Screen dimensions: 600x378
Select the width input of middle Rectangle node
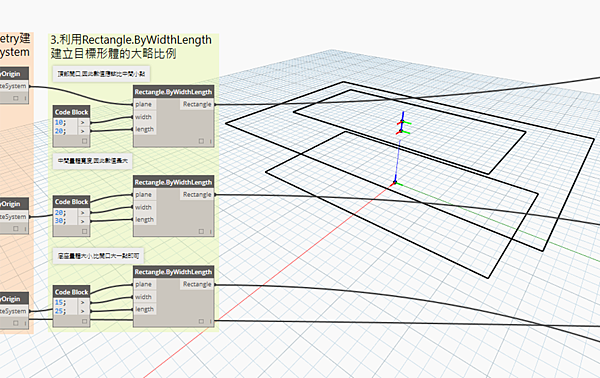click(x=144, y=207)
